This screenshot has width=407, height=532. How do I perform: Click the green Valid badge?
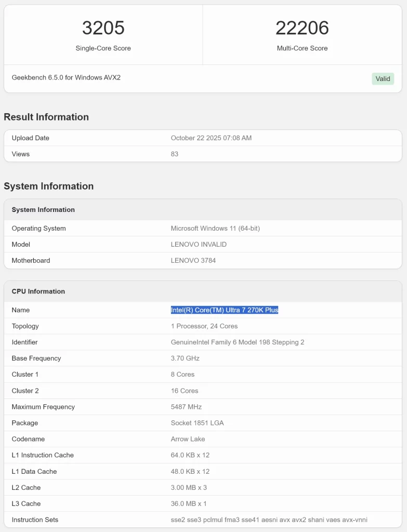[x=383, y=79]
